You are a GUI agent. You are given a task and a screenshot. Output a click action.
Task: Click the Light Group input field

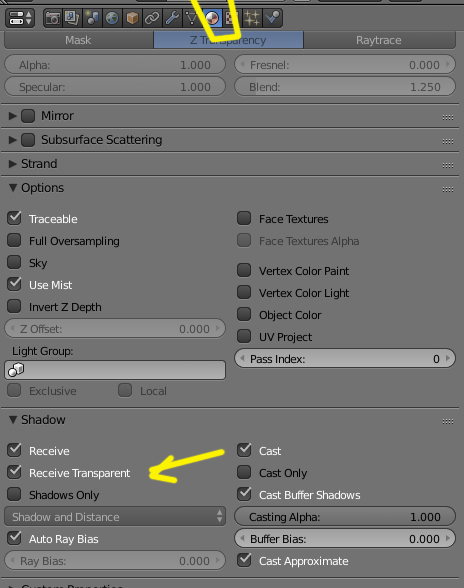(x=115, y=370)
